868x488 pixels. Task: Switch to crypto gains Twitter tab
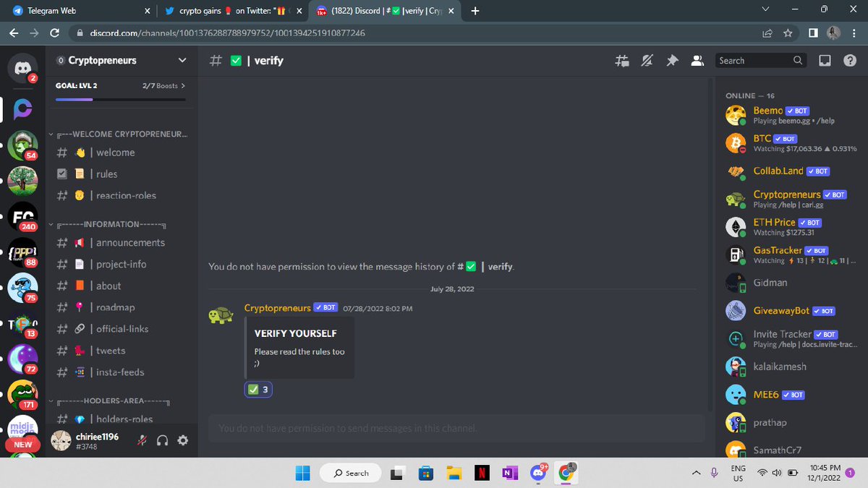click(x=231, y=11)
